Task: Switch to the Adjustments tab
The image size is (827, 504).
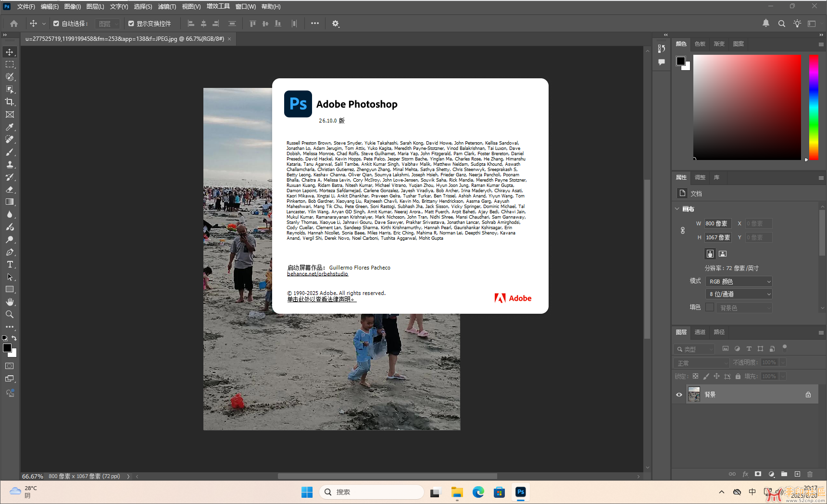Action: click(x=700, y=177)
